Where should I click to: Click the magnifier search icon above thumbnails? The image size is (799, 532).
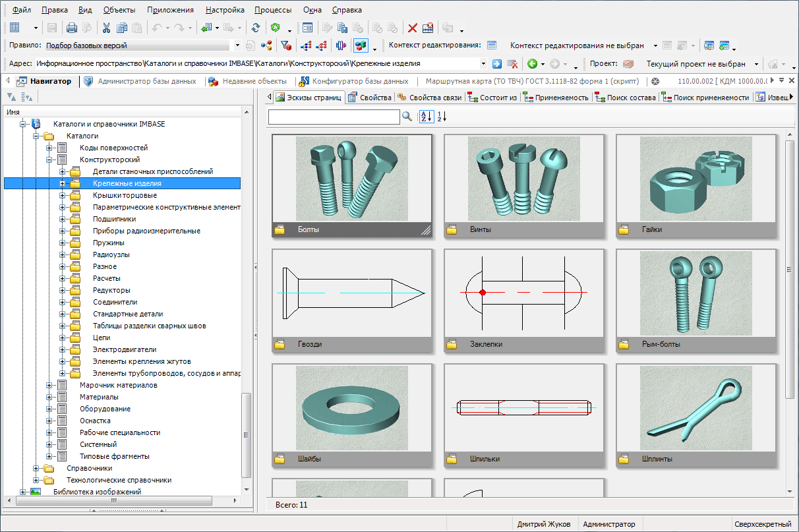pyautogui.click(x=407, y=117)
